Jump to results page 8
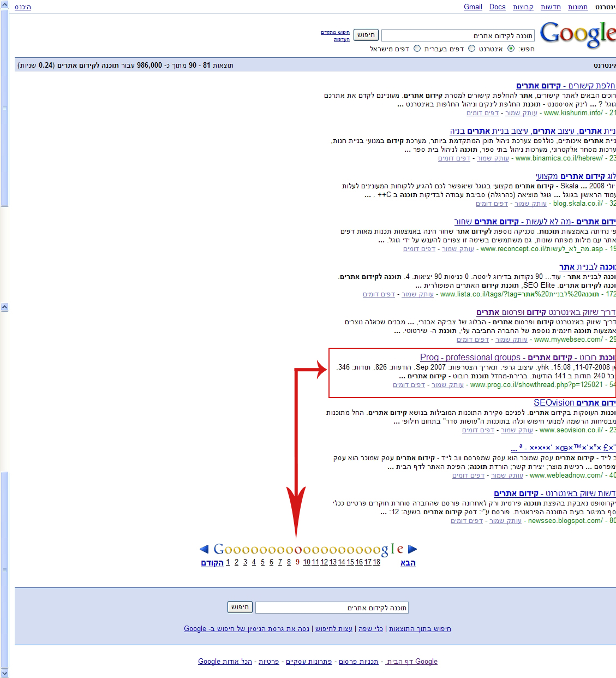616x678 pixels. tap(289, 562)
